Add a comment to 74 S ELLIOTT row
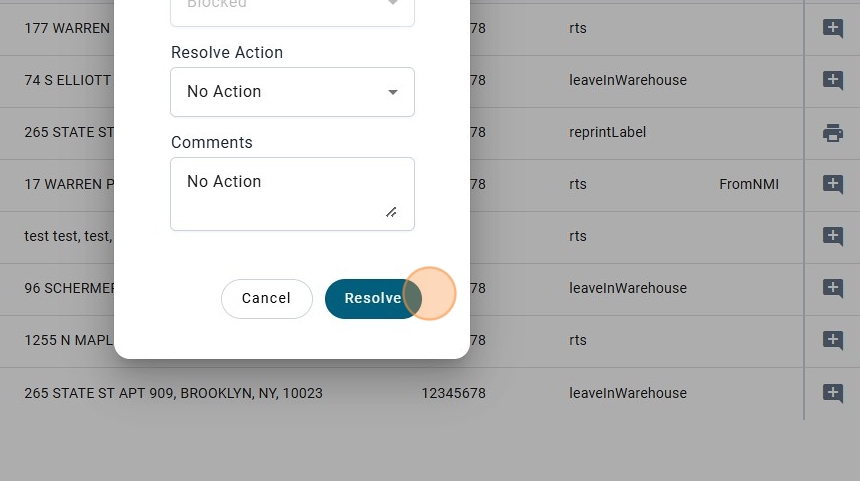The height and width of the screenshot is (481, 860). 833,80
